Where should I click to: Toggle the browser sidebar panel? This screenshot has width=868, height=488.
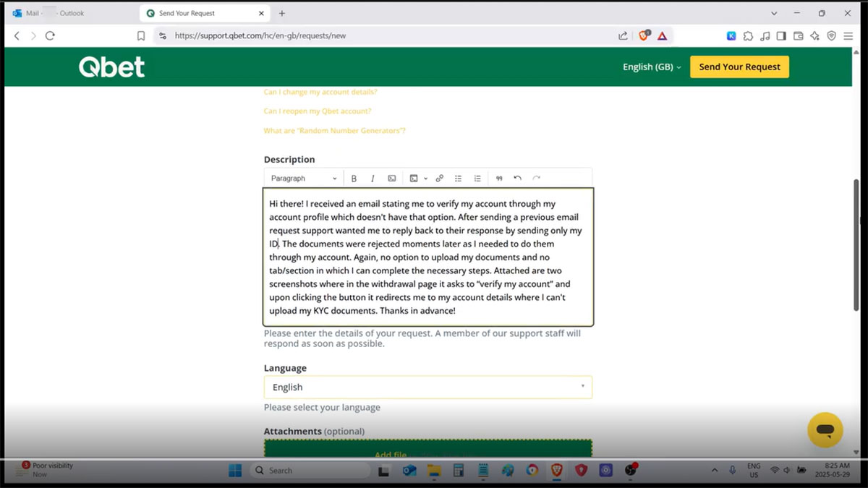781,35
